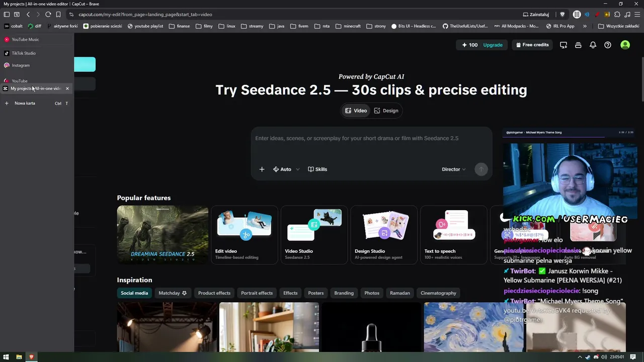Open a new tab with Nowa karta
This screenshot has height=362, width=644.
tap(37, 104)
